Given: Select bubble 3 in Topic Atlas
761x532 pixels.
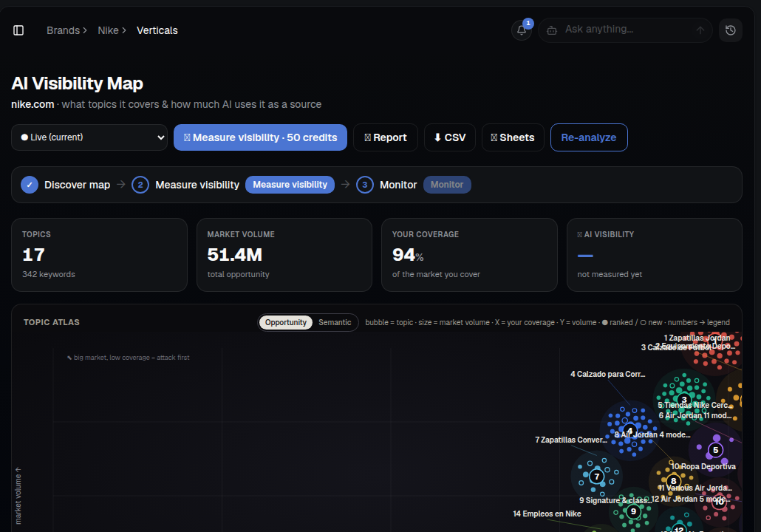Looking at the screenshot, I should click(x=684, y=400).
